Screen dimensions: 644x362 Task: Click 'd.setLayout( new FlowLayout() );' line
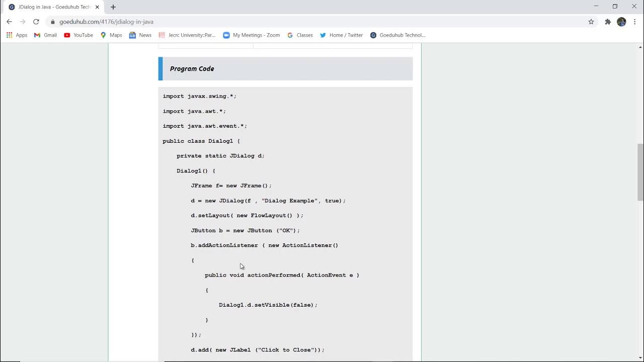pyautogui.click(x=247, y=216)
